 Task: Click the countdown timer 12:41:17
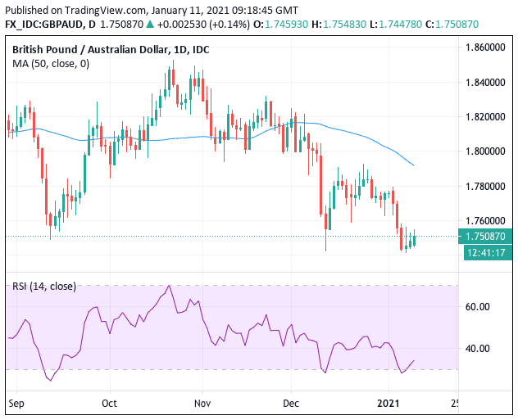pos(486,253)
